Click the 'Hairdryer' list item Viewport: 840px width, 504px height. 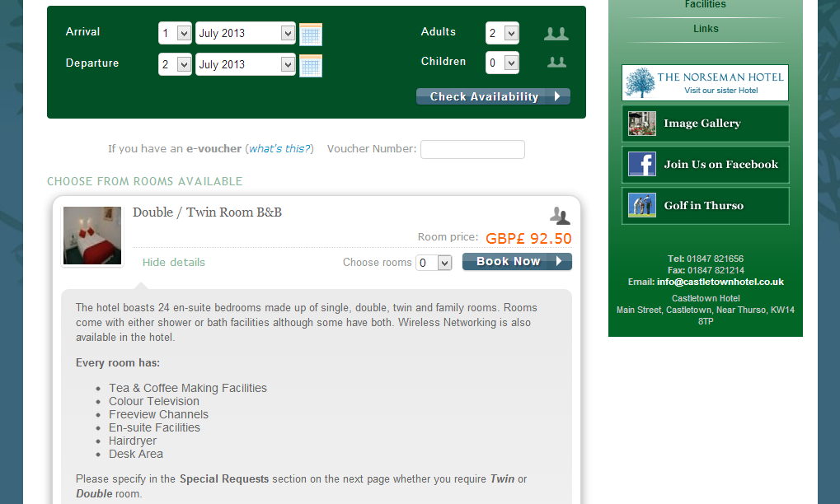click(x=133, y=441)
